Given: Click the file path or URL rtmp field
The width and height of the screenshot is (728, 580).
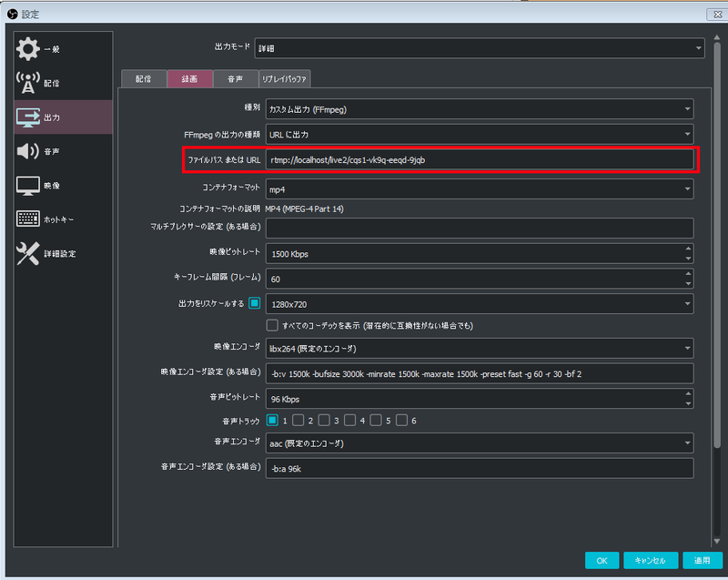Looking at the screenshot, I should point(480,159).
